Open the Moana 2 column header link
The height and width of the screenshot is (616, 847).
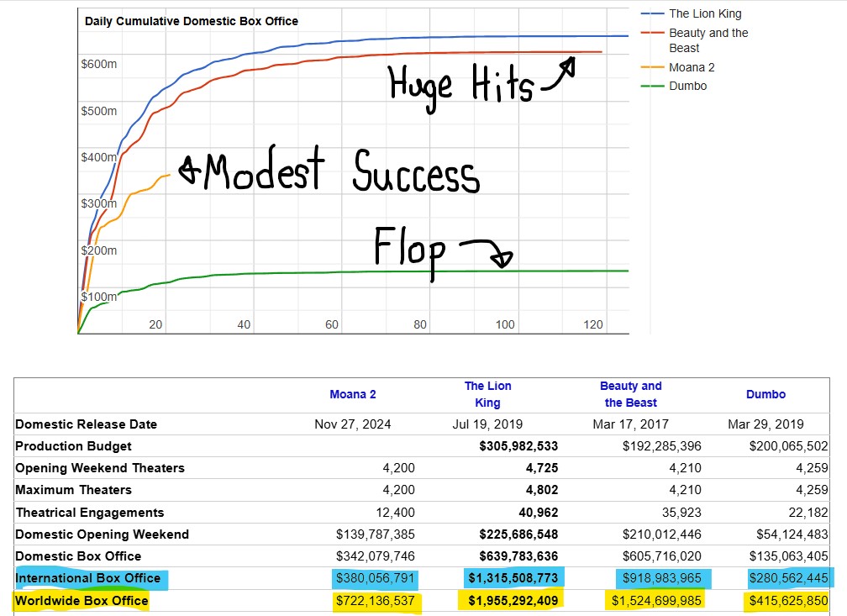(x=353, y=394)
